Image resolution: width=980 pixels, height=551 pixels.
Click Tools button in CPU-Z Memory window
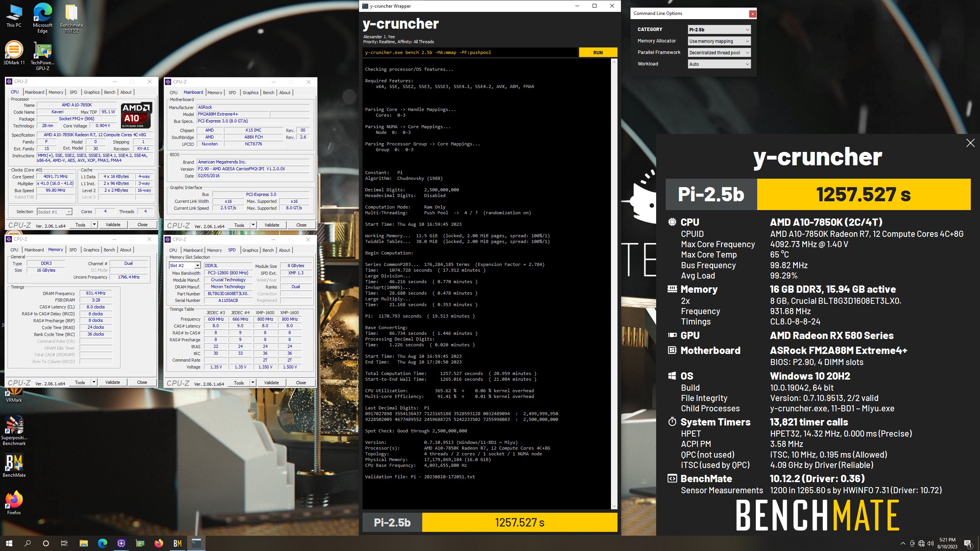click(x=80, y=382)
